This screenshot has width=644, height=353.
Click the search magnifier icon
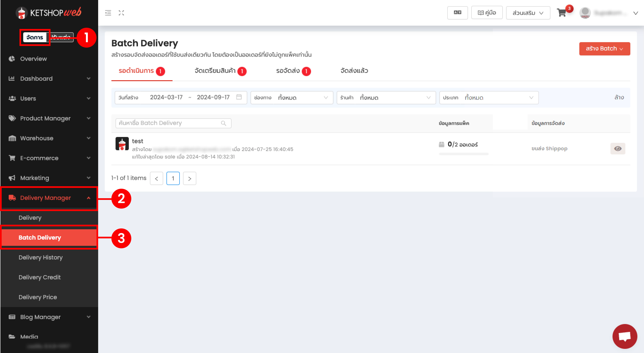[x=224, y=123]
